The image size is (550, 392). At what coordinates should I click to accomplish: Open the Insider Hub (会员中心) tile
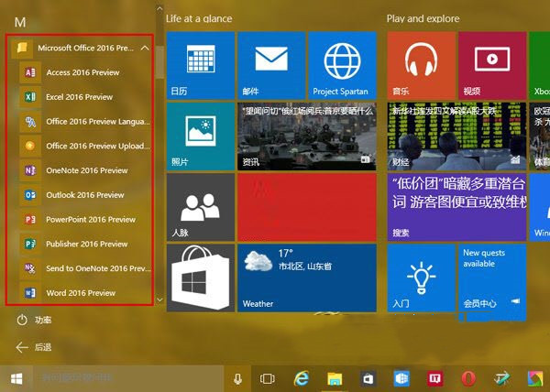coord(492,278)
